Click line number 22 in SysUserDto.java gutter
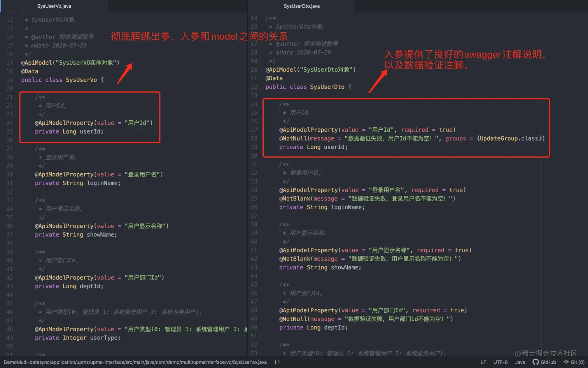The height and width of the screenshot is (368, 588). 254,87
